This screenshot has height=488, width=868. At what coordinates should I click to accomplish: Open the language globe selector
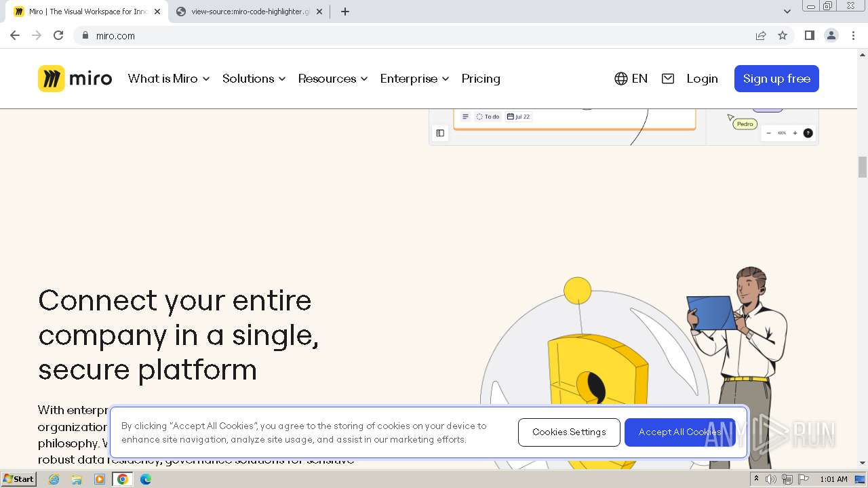(631, 79)
